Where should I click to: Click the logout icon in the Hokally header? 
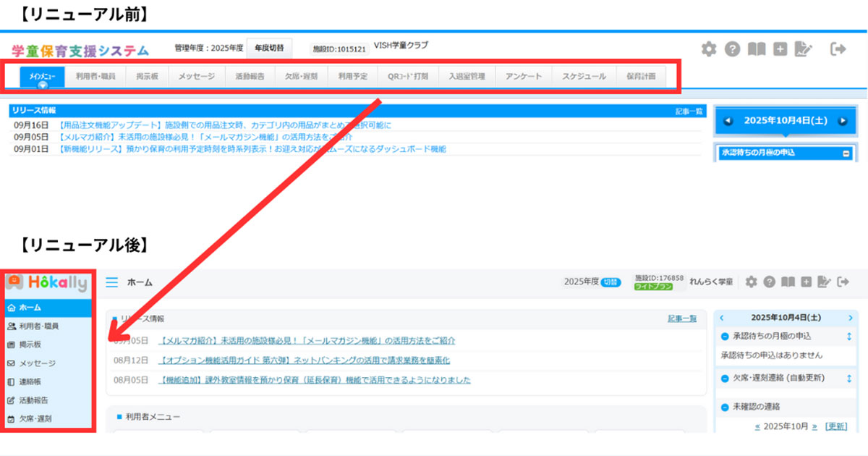pyautogui.click(x=842, y=282)
